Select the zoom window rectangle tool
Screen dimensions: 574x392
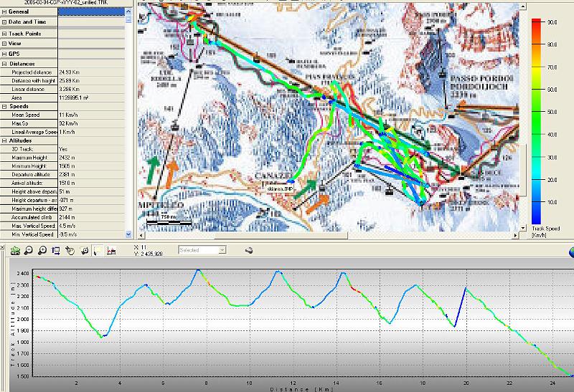56,251
